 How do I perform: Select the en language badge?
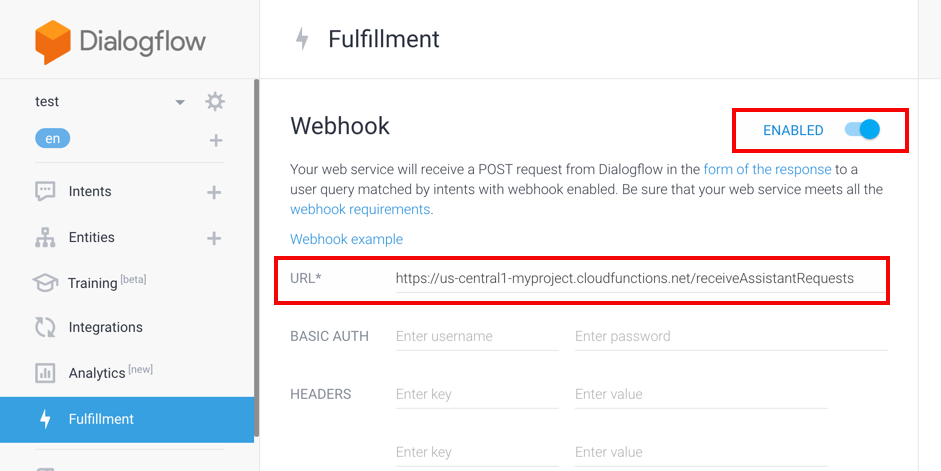click(x=53, y=139)
